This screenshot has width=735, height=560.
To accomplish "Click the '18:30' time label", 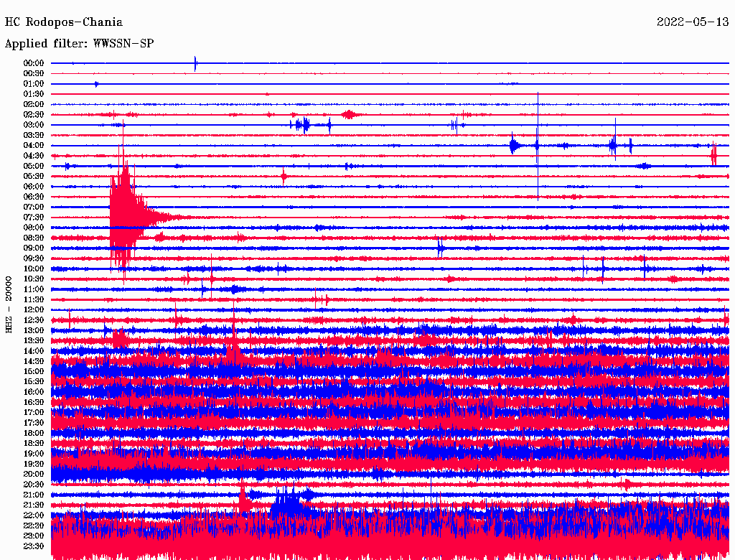I will pyautogui.click(x=34, y=443).
